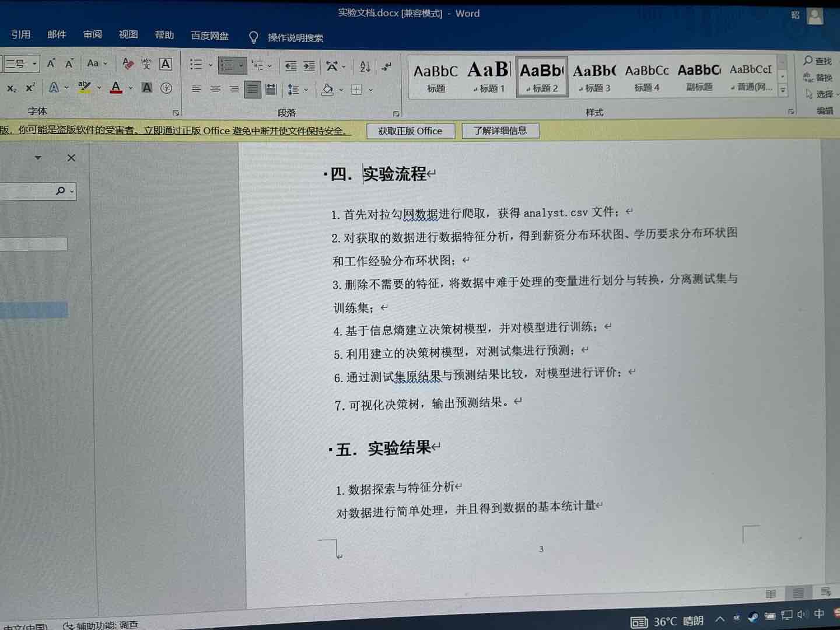Viewport: 840px width, 630px height.
Task: Expand the bullet list style dropdown arrow
Action: 211,65
